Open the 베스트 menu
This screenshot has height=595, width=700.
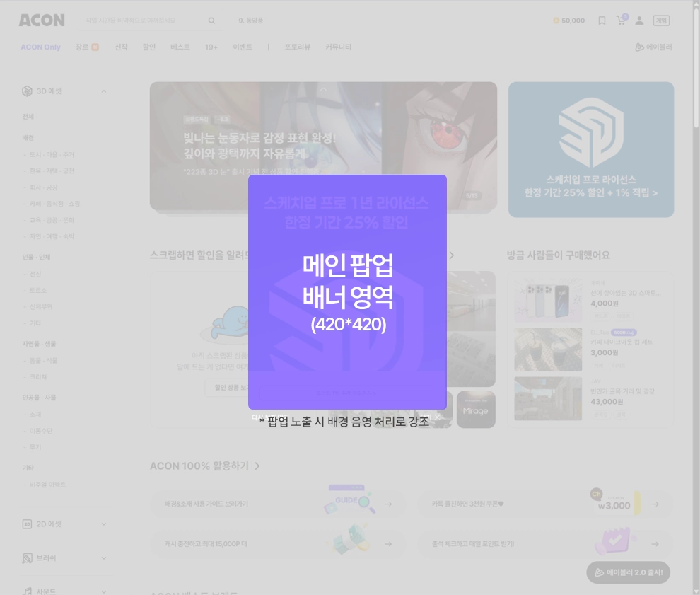[180, 47]
